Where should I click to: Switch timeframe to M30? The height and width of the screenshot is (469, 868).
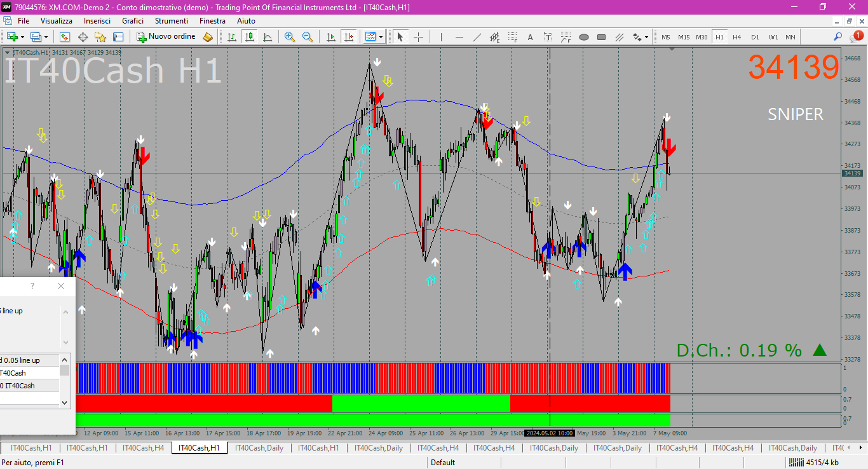[x=702, y=37]
